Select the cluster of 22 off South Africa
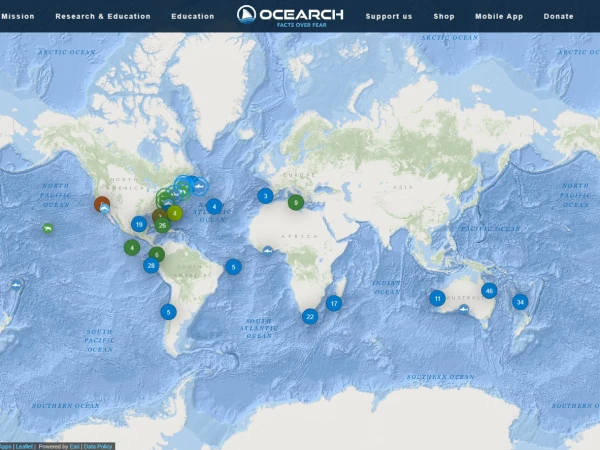The height and width of the screenshot is (450, 600). 310,316
